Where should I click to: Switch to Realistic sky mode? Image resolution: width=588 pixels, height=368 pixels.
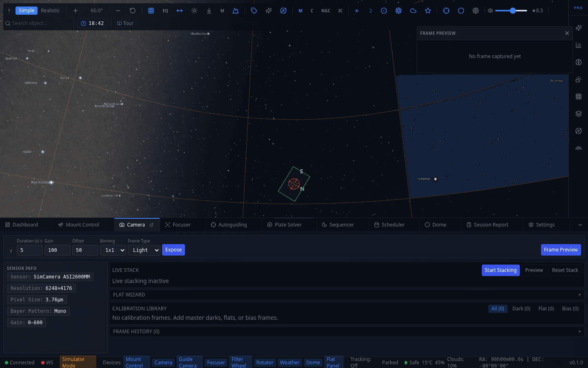tap(50, 11)
